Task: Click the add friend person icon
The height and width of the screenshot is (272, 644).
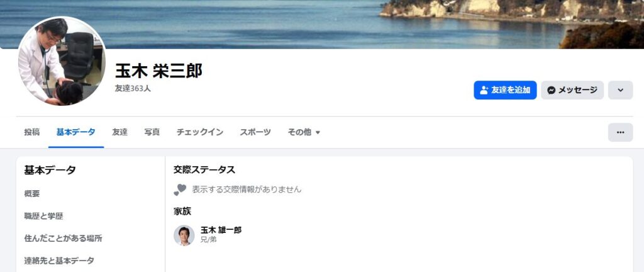Action: 484,90
